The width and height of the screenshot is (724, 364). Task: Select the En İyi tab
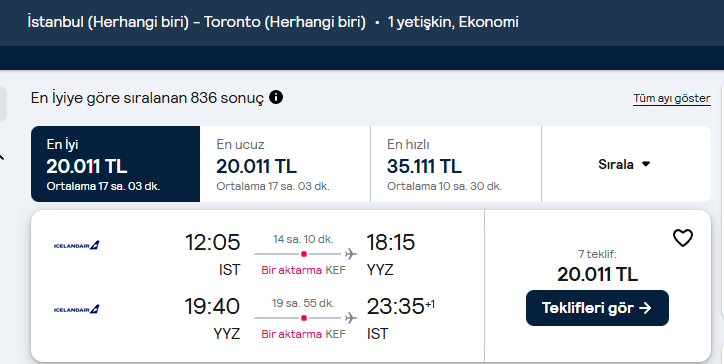click(x=115, y=164)
